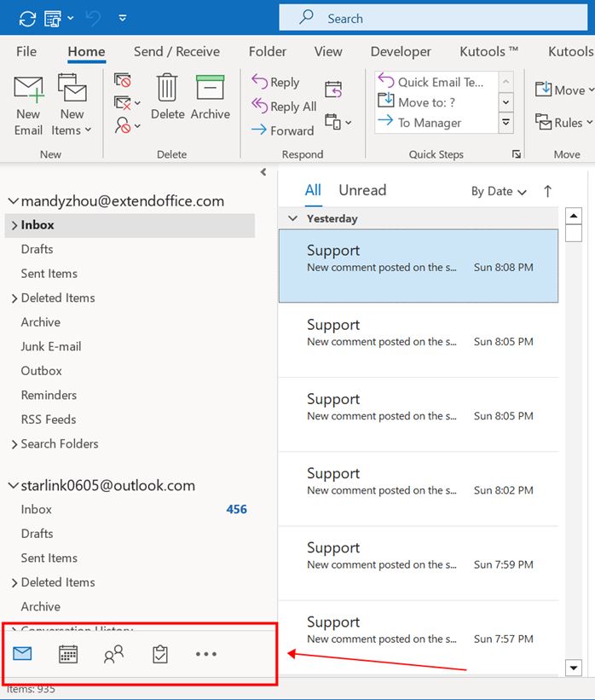Click the message list scroll down arrow
This screenshot has width=595, height=700.
pyautogui.click(x=574, y=668)
